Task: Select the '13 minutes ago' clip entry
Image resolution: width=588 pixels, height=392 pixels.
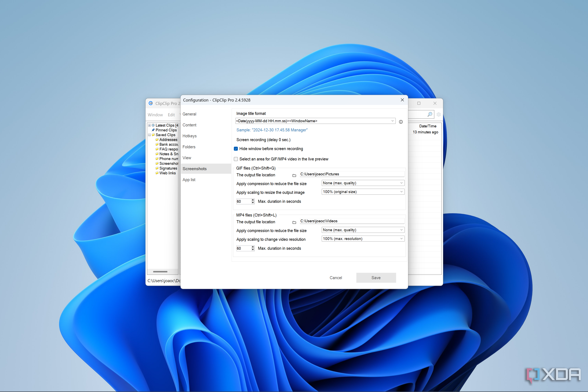Action: 425,132
